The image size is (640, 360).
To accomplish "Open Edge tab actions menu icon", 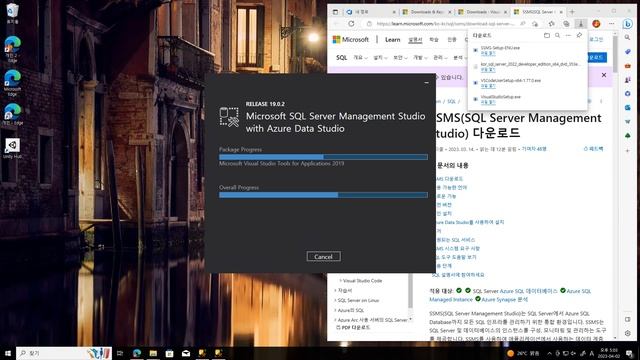I will (335, 12).
